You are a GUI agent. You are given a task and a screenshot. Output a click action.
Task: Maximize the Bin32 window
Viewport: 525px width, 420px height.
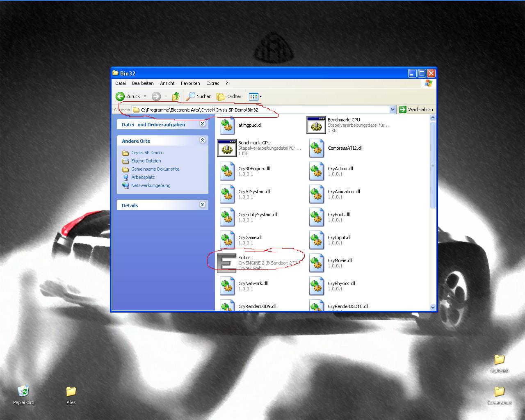(422, 73)
